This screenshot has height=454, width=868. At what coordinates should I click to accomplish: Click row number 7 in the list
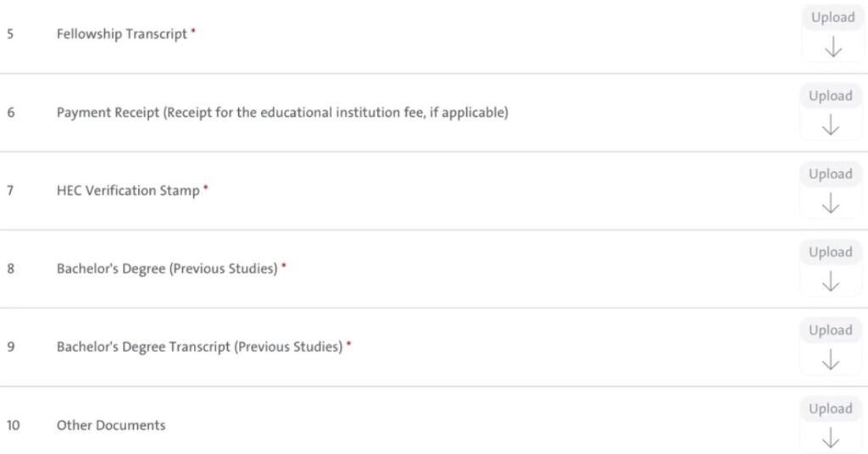coord(10,191)
